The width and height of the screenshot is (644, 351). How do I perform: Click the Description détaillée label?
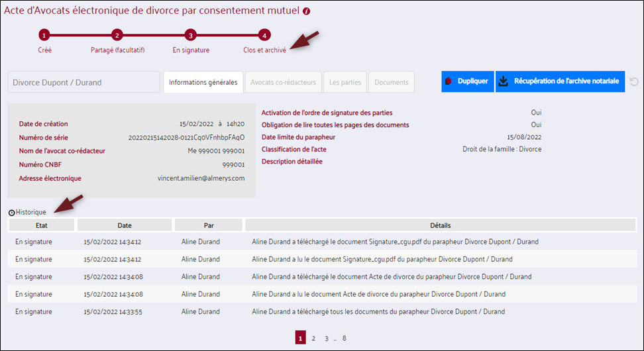tap(292, 162)
